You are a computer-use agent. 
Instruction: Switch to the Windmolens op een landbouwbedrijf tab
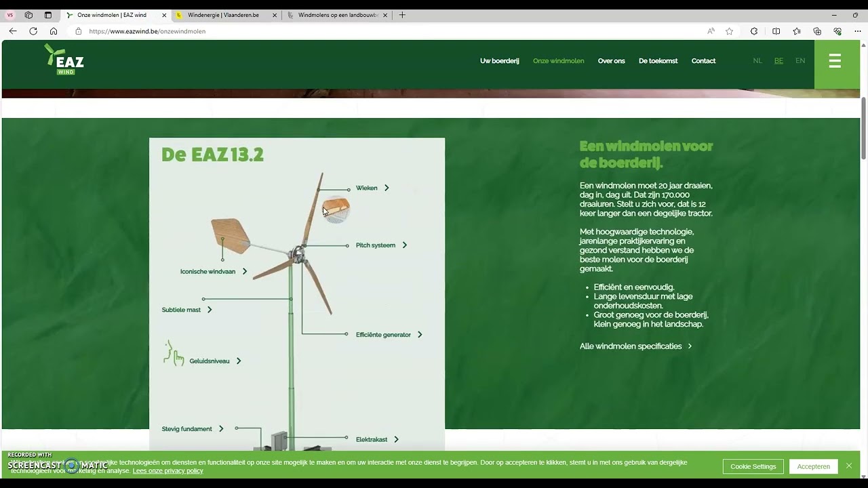pyautogui.click(x=338, y=15)
